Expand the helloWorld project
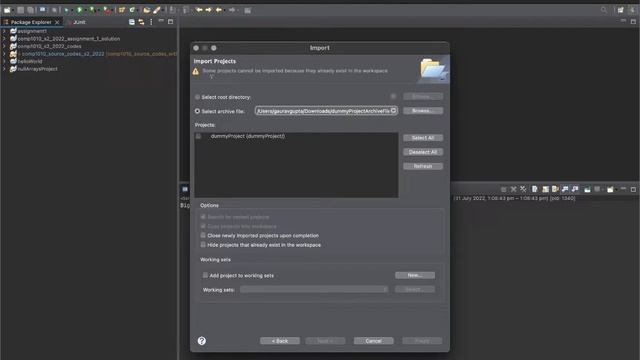This screenshot has width=640, height=360. click(4, 61)
